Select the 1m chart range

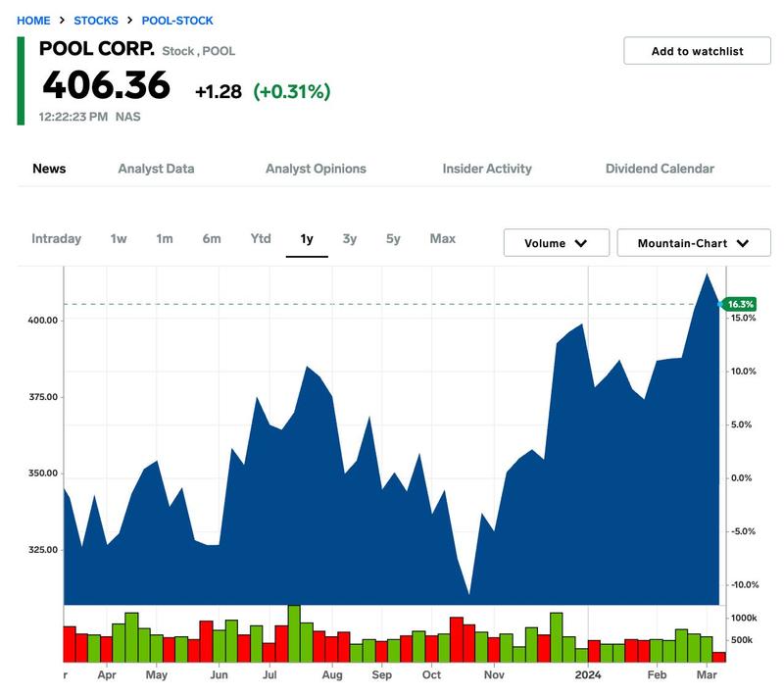click(165, 238)
